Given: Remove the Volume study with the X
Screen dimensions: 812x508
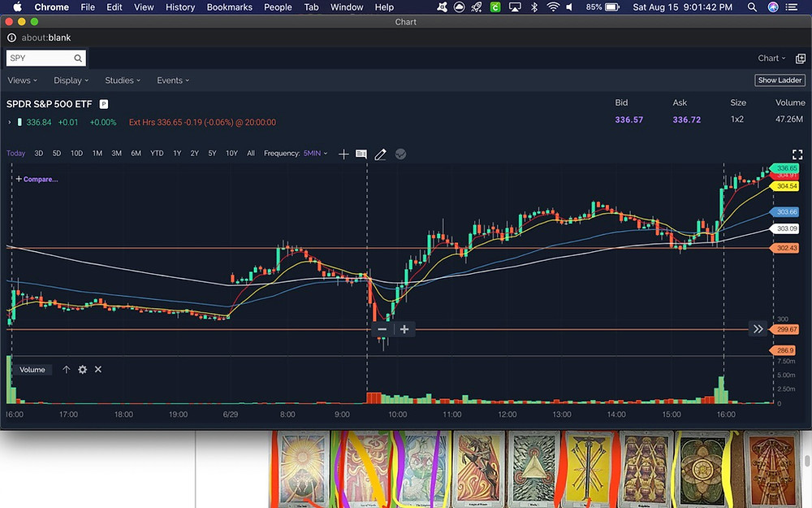Looking at the screenshot, I should 98,370.
